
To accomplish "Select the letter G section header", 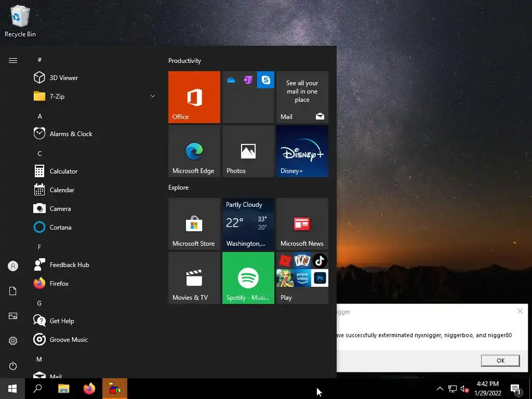I will pyautogui.click(x=39, y=303).
